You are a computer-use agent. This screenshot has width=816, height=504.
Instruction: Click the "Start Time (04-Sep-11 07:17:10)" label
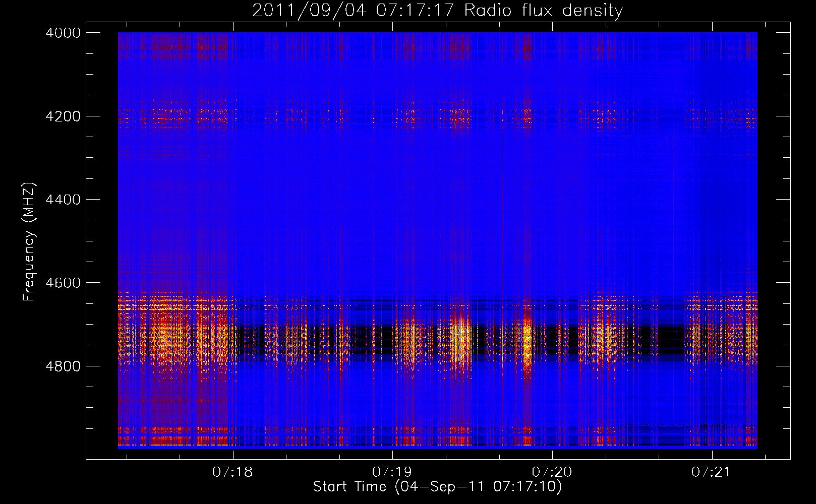tap(437, 487)
